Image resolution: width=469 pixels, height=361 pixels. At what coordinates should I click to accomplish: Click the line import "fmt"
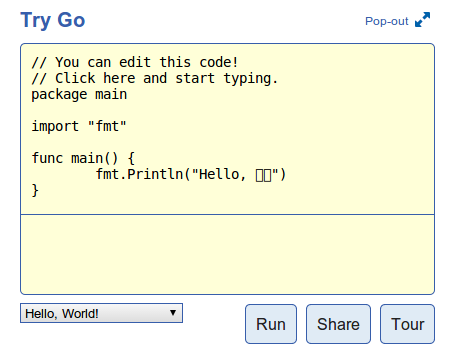pos(79,126)
